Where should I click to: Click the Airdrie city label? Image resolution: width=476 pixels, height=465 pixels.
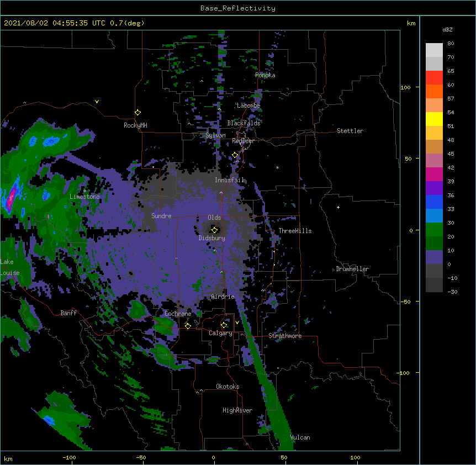click(223, 297)
